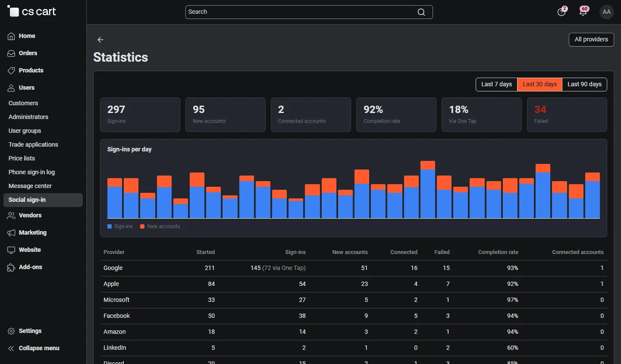This screenshot has height=364, width=621.
Task: Open the AA user avatar menu
Action: click(x=607, y=12)
